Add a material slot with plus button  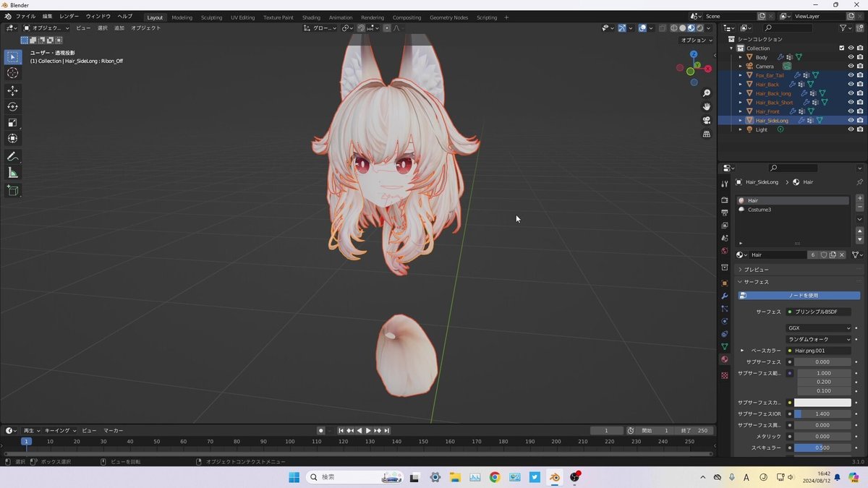coord(859,198)
